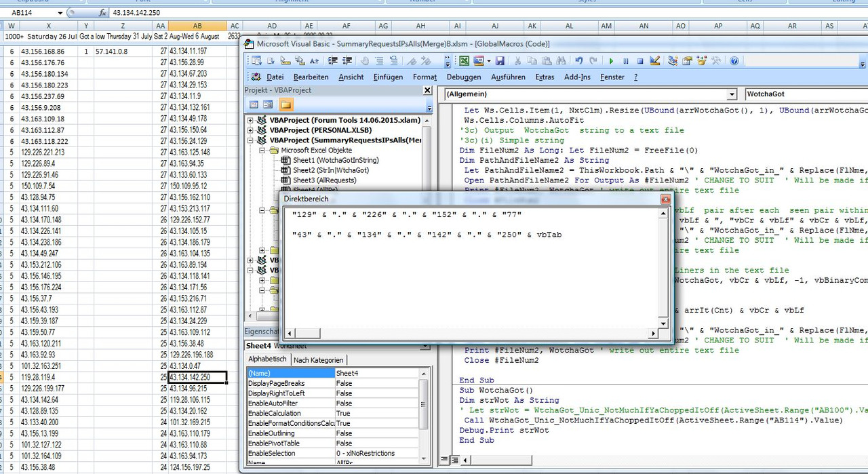868x474 pixels.
Task: Open the Extras menu
Action: [545, 77]
